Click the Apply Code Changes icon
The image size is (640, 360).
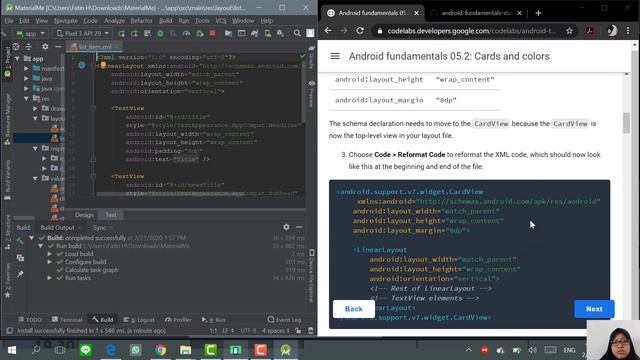pos(147,33)
